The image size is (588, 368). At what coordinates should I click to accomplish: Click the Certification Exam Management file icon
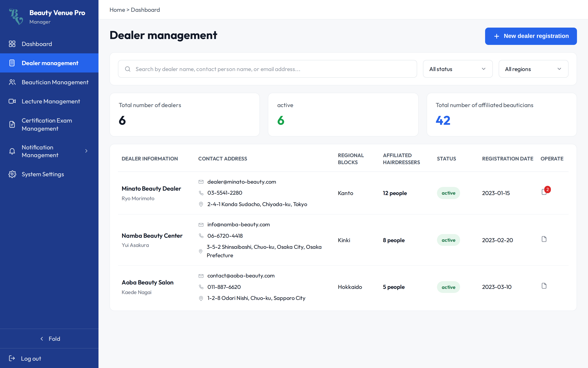(x=12, y=124)
